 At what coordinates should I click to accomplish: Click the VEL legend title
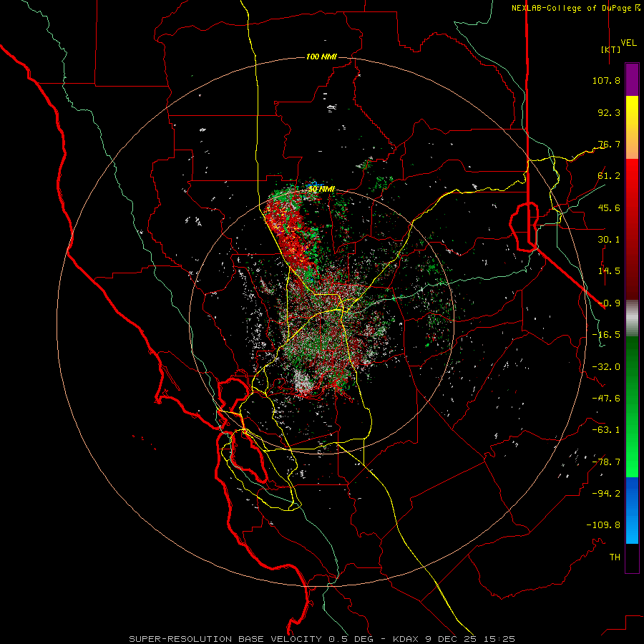tap(628, 43)
